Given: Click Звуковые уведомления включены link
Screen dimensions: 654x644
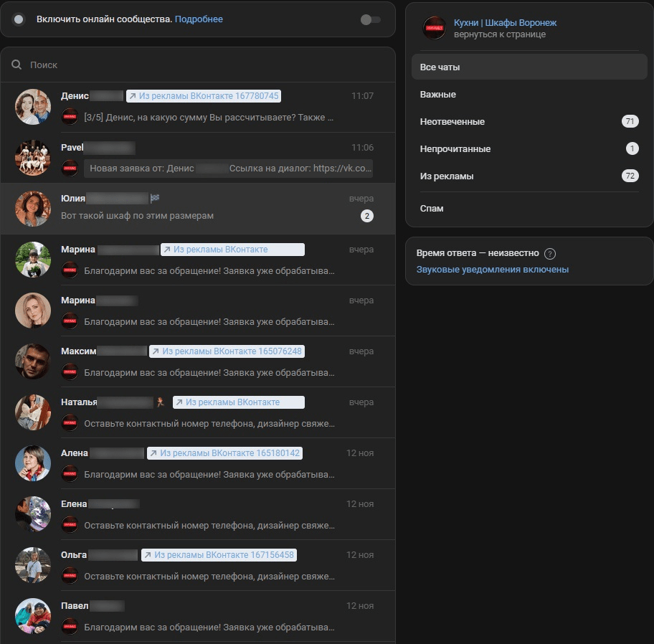Looking at the screenshot, I should 493,270.
